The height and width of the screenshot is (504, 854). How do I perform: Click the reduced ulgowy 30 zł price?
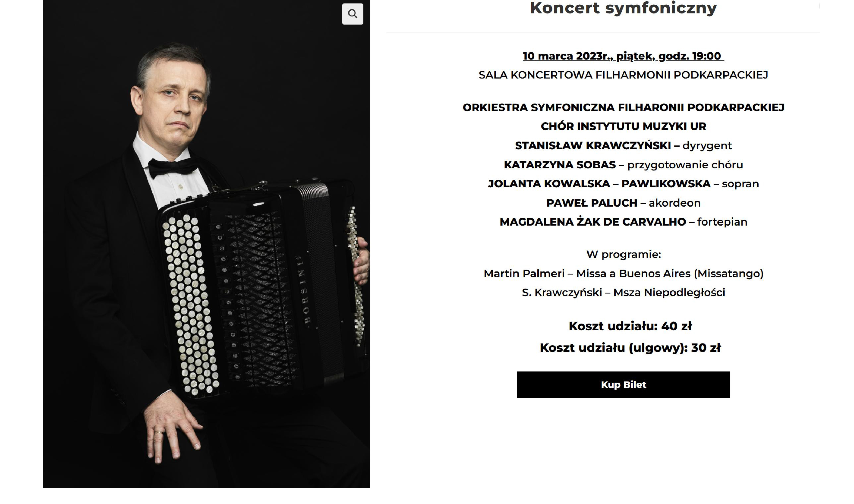(630, 348)
